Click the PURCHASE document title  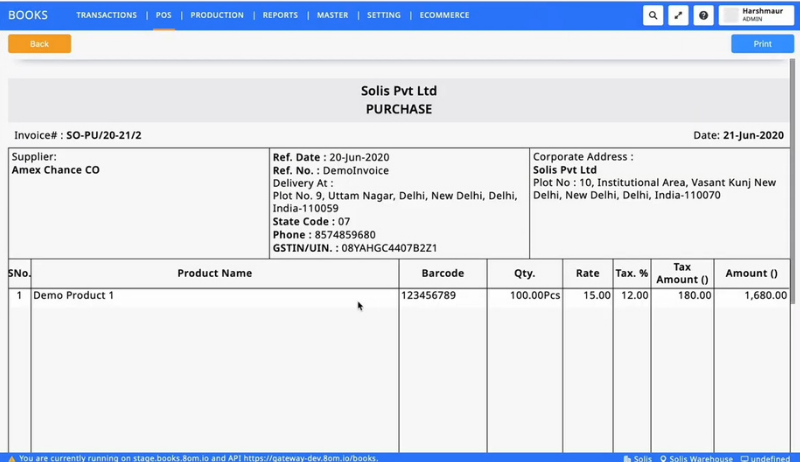coord(399,109)
